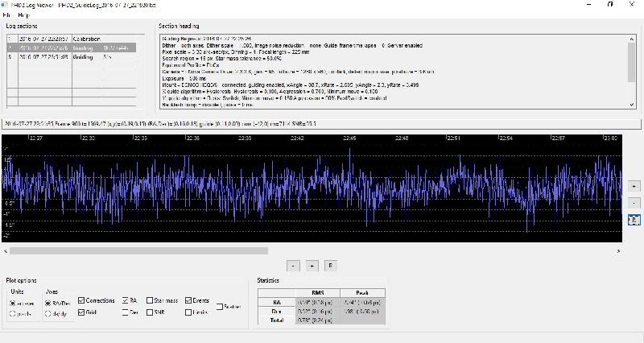
Task: Click horizontal zoom-out minus button below graph
Action: 293,266
